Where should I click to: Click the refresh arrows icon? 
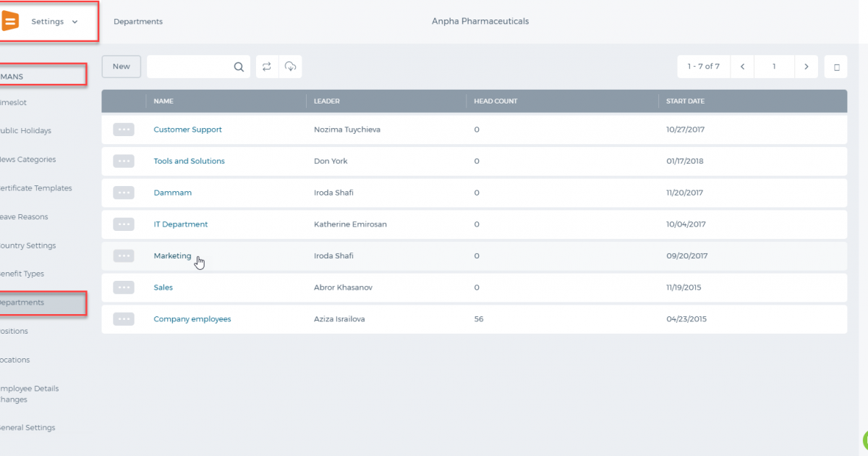point(267,67)
